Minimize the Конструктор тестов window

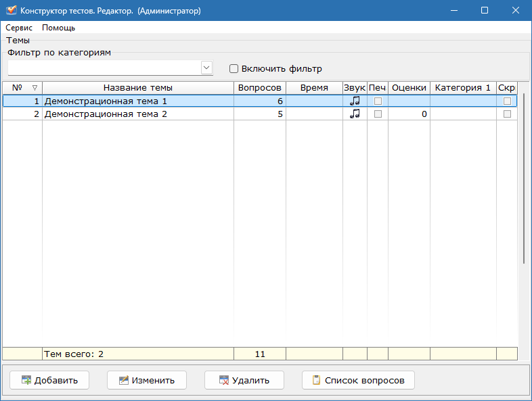pyautogui.click(x=454, y=10)
